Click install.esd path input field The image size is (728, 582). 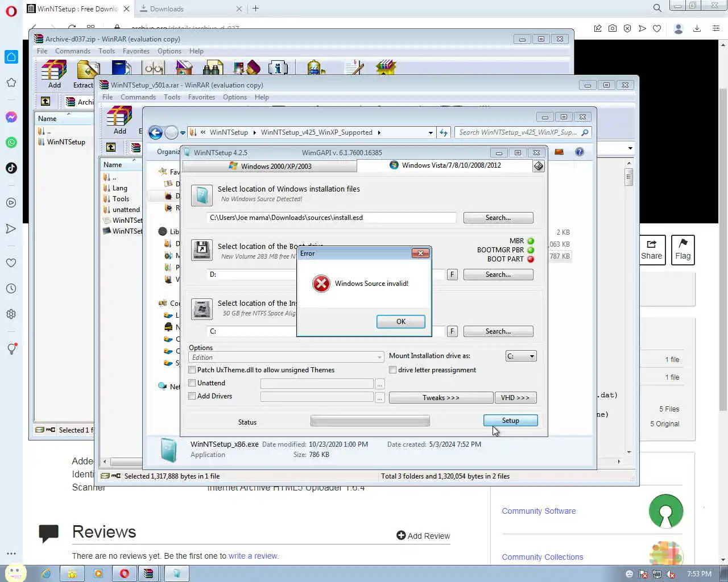(x=332, y=218)
